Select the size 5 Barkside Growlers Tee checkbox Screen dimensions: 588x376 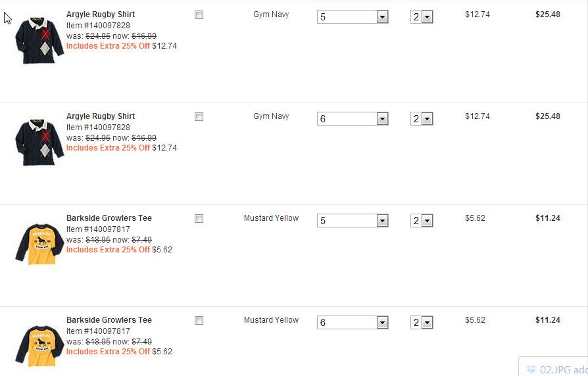click(x=199, y=219)
